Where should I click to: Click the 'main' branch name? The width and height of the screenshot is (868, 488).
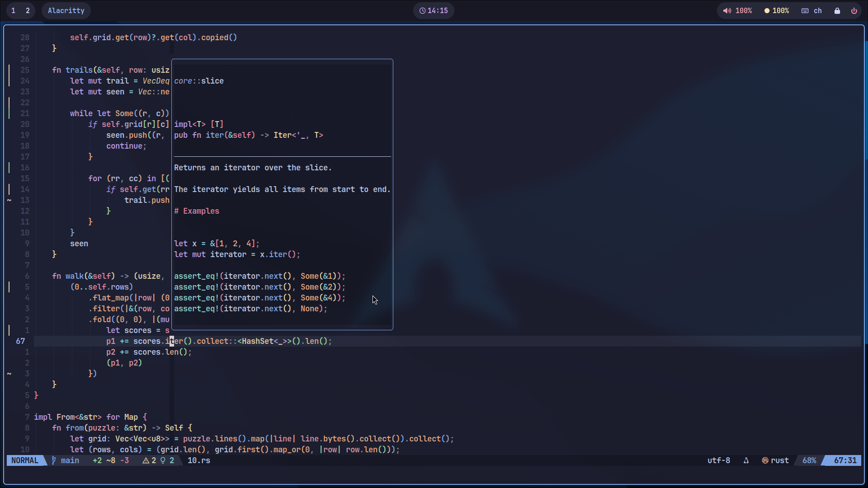pos(70,460)
